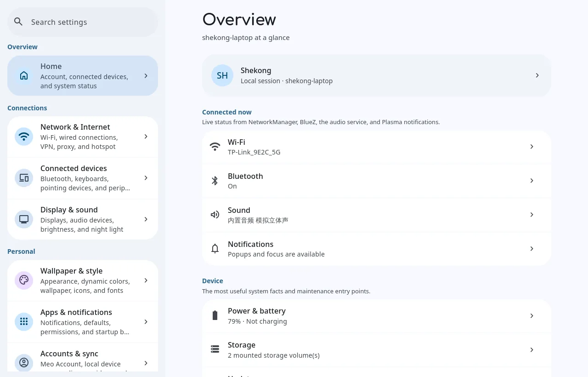Open Wallpaper & style settings

(83, 280)
